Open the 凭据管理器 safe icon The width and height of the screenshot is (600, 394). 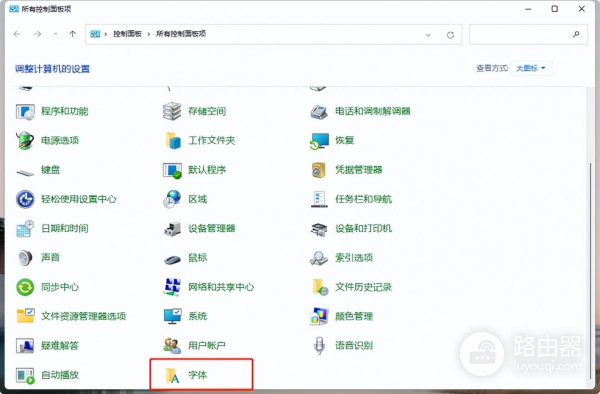tap(319, 170)
